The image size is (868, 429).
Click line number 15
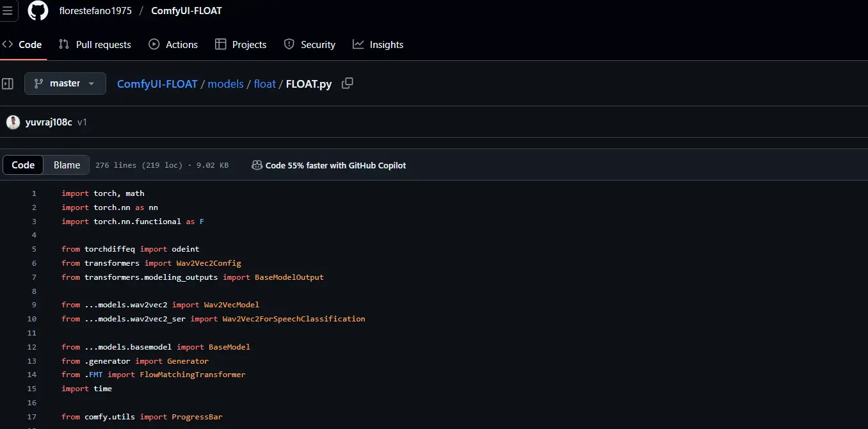click(32, 389)
